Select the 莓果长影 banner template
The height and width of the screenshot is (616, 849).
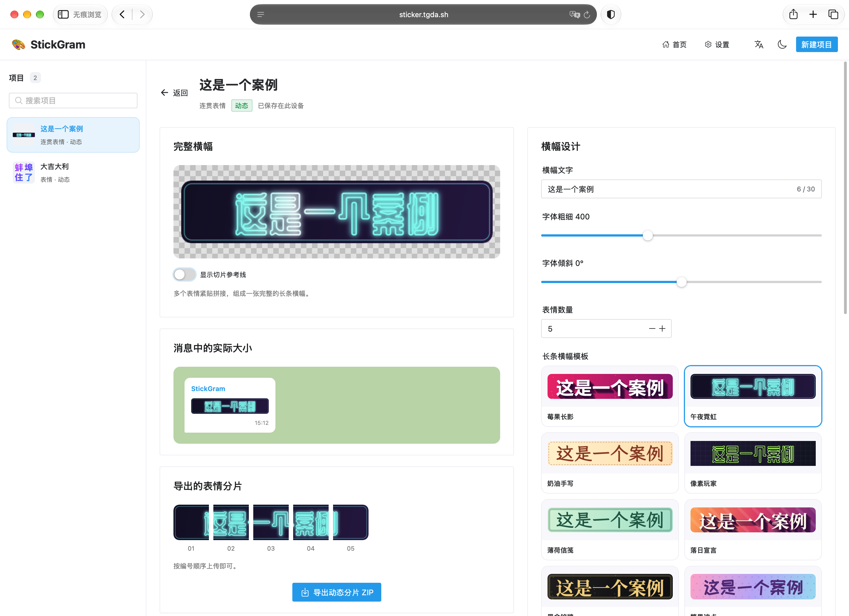pyautogui.click(x=609, y=396)
